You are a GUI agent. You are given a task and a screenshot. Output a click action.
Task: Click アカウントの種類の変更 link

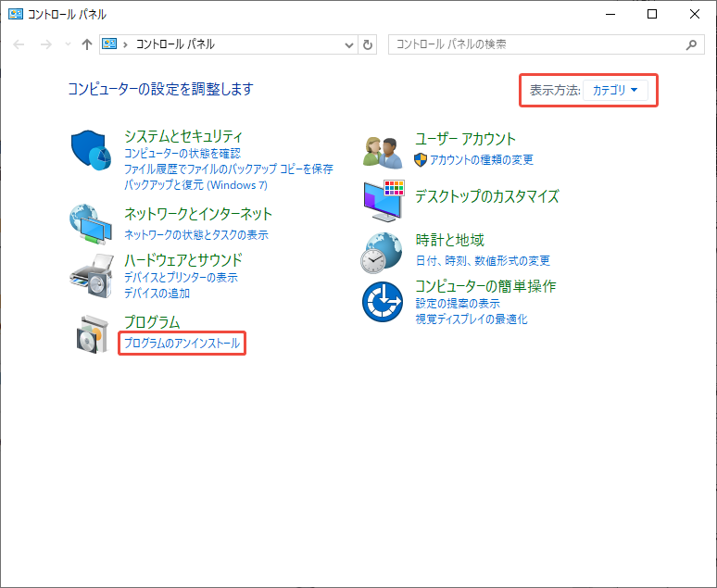[481, 159]
